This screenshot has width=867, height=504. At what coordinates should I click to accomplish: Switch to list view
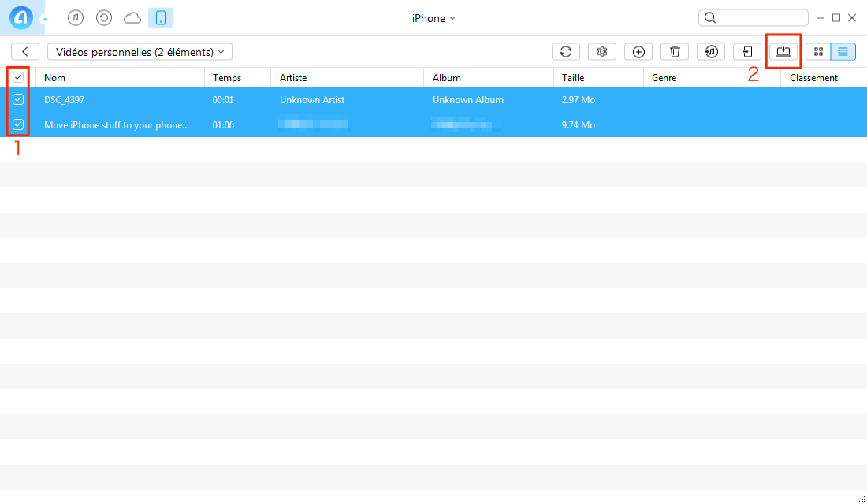843,51
